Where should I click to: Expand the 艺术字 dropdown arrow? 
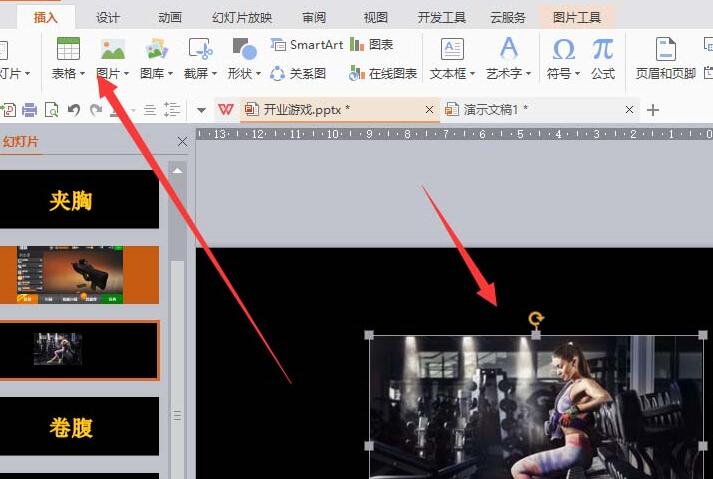(528, 73)
